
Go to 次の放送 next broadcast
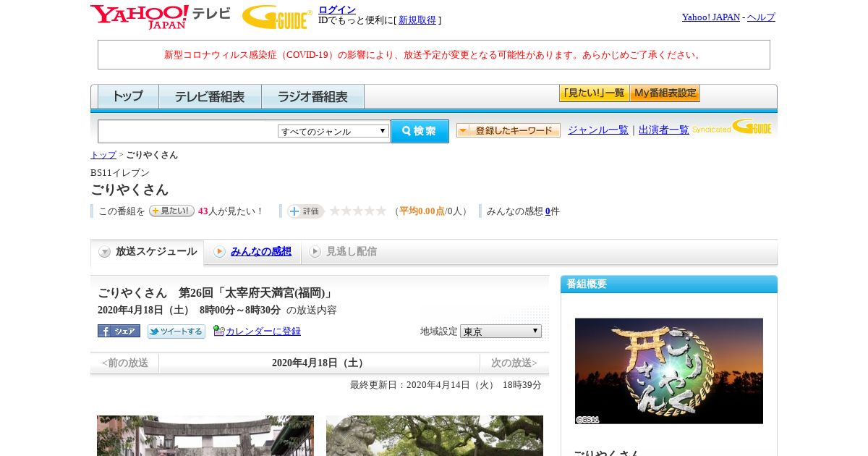(514, 363)
